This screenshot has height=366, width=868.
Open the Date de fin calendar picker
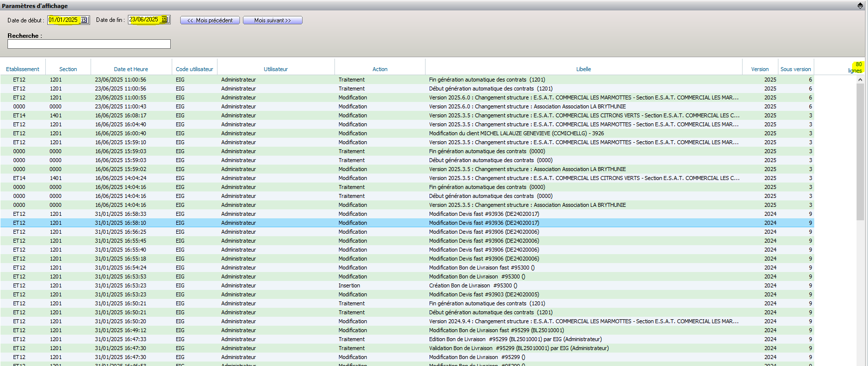tap(165, 20)
